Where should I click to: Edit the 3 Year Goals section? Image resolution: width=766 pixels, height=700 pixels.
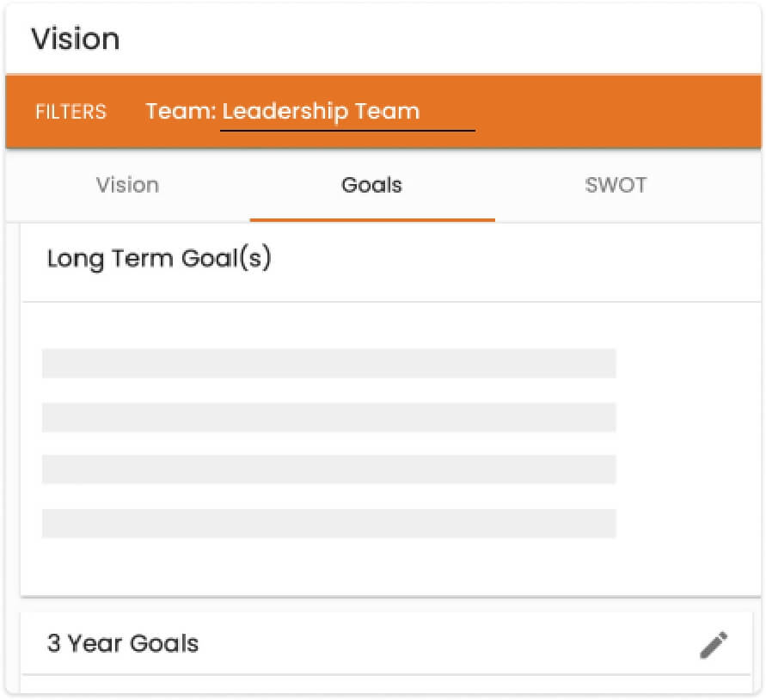point(714,644)
